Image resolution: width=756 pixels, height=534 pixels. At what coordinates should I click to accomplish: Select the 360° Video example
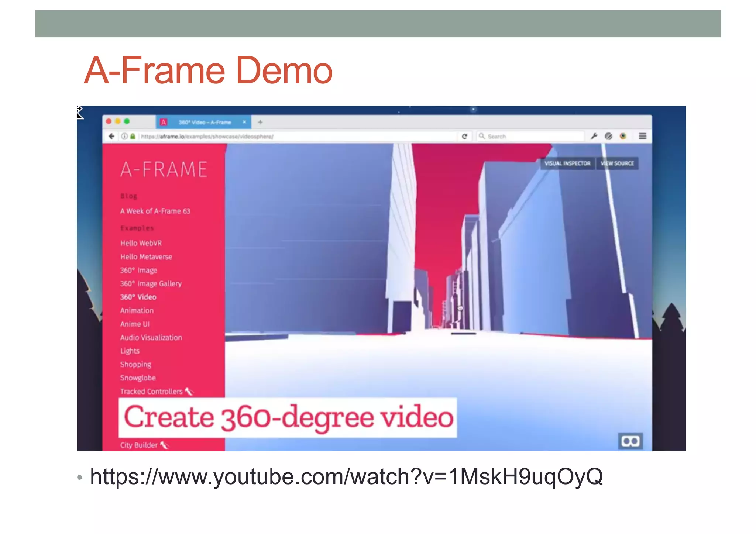point(138,297)
